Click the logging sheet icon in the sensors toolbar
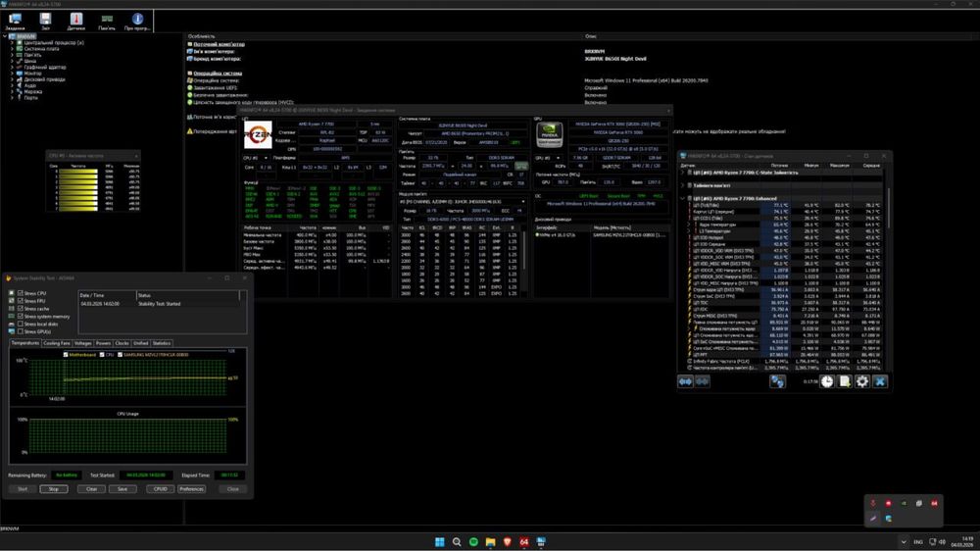 pos(845,381)
